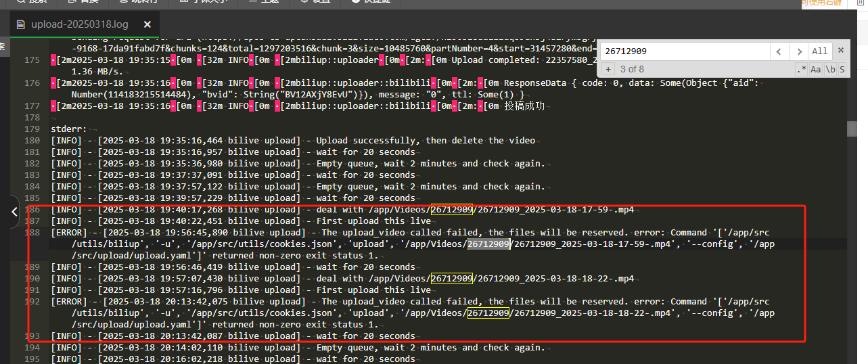
Task: Click the All matches button in search box
Action: 819,51
